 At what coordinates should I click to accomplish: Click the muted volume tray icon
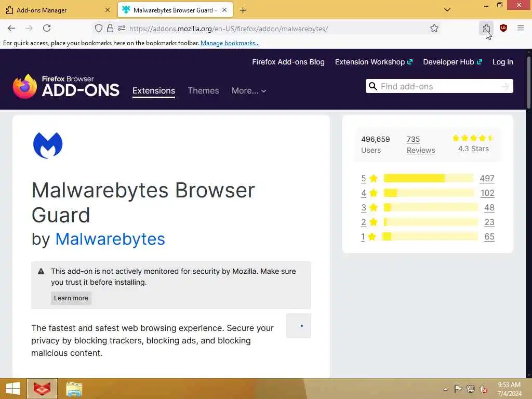point(483,389)
